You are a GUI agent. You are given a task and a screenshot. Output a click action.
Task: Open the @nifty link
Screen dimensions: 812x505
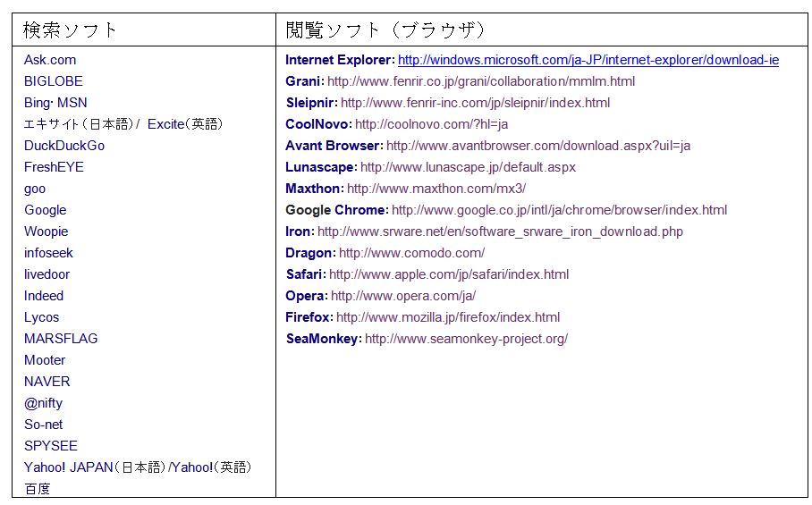(x=43, y=403)
